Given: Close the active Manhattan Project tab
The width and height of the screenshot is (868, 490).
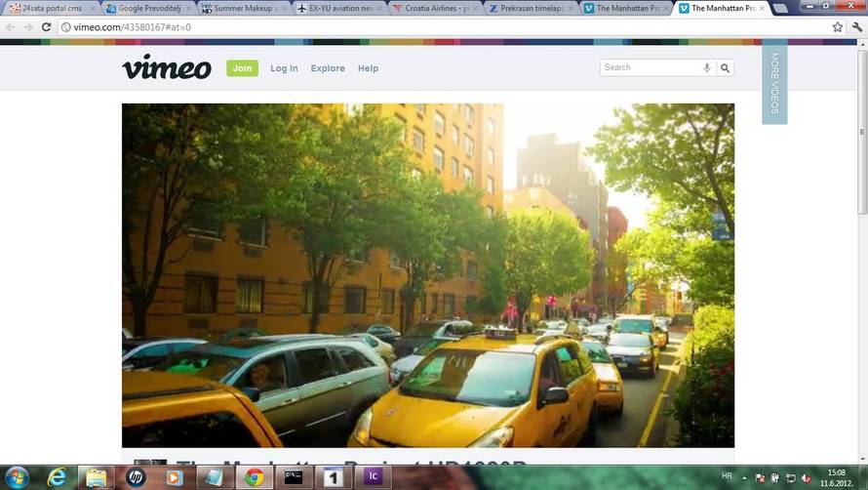Looking at the screenshot, I should pos(763,9).
